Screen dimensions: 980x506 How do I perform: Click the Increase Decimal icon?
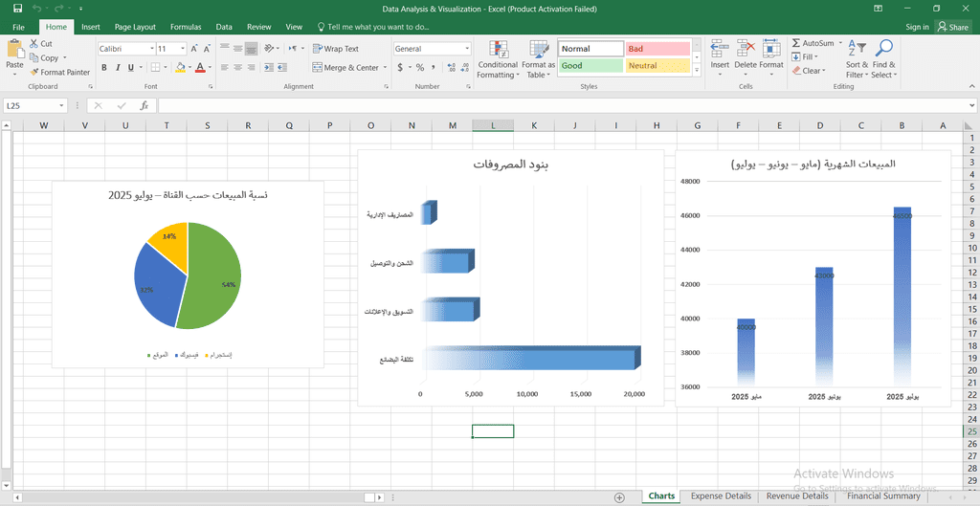(x=448, y=68)
